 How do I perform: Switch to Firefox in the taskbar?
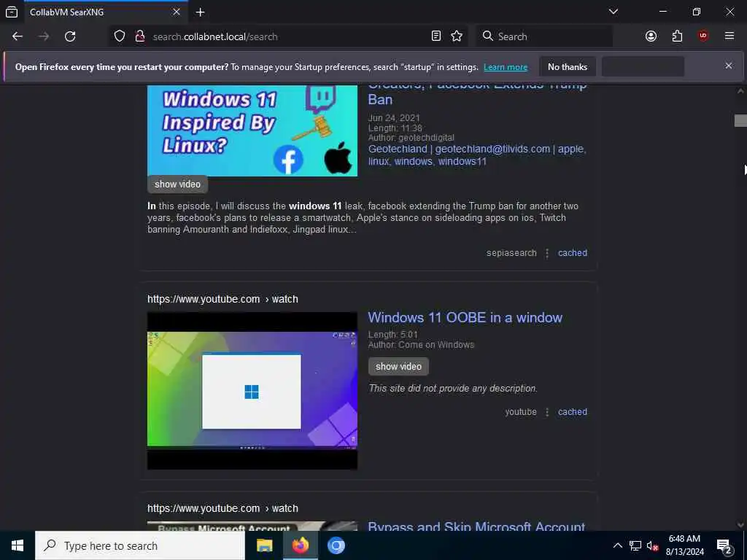(x=300, y=545)
